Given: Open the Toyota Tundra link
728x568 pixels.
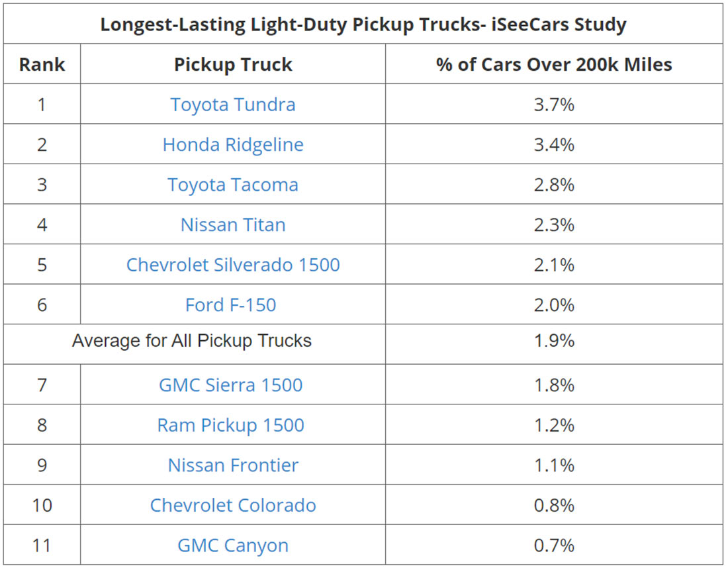Looking at the screenshot, I should point(233,105).
